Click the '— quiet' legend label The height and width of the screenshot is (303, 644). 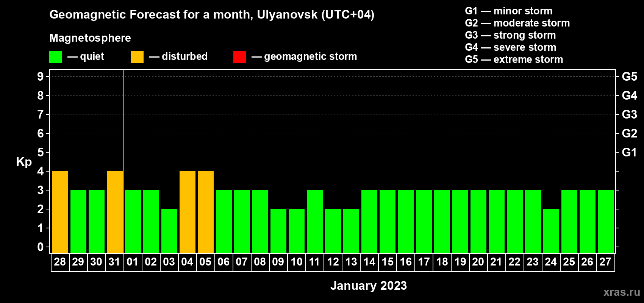point(86,56)
